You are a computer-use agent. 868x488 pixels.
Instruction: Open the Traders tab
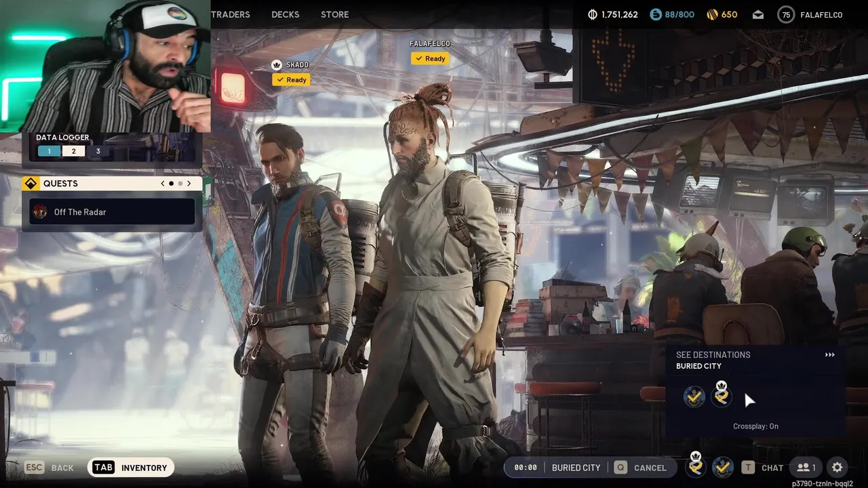[x=231, y=14]
